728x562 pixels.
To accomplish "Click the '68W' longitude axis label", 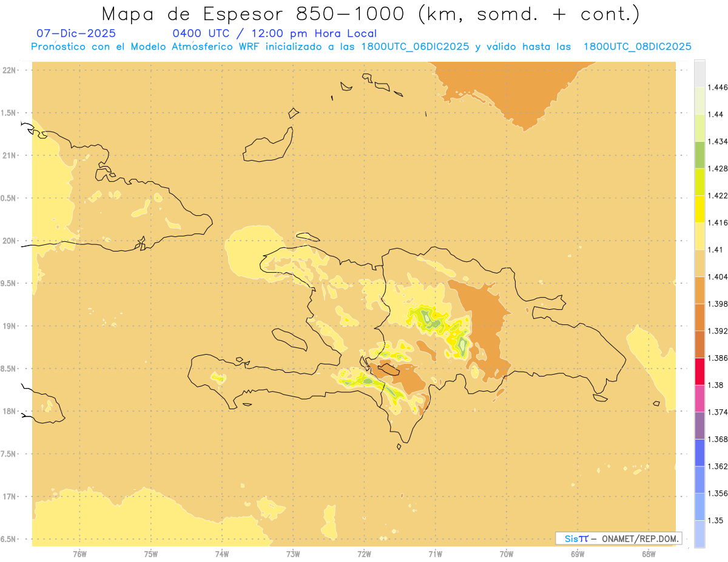I will (x=649, y=554).
